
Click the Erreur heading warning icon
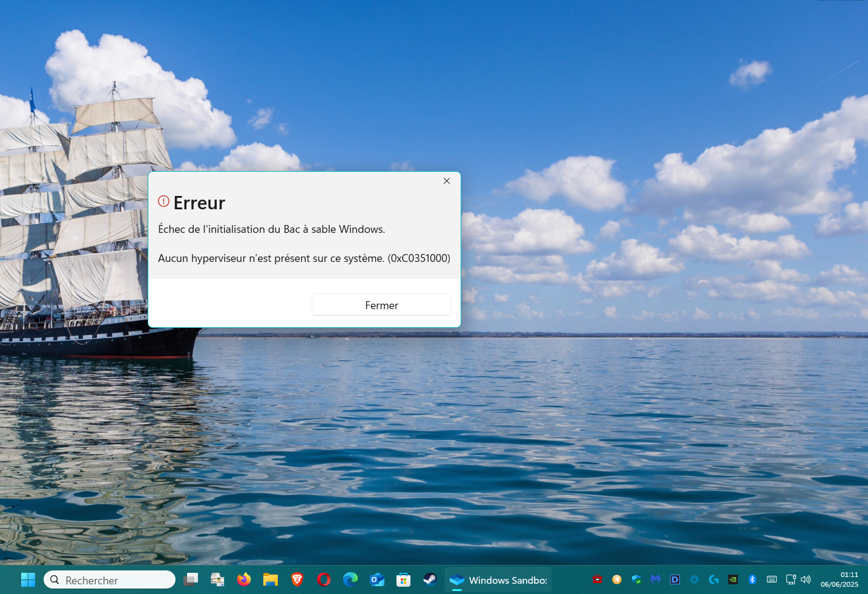click(163, 201)
